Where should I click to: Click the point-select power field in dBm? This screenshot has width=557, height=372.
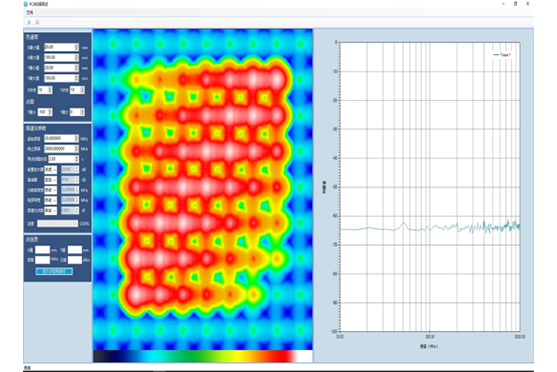pos(75,260)
